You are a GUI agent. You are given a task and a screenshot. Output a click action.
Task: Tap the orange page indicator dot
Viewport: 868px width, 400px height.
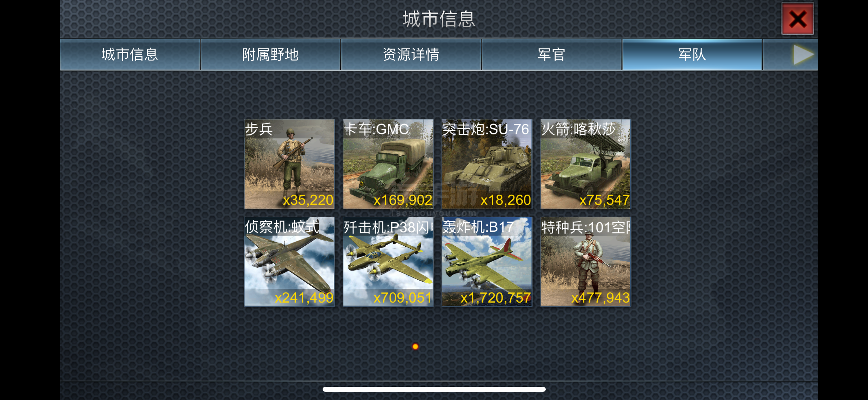pos(415,346)
